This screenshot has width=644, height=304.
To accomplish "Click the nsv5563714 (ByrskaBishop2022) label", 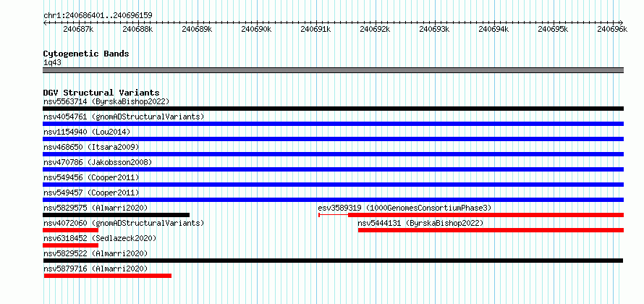I will click(106, 101).
